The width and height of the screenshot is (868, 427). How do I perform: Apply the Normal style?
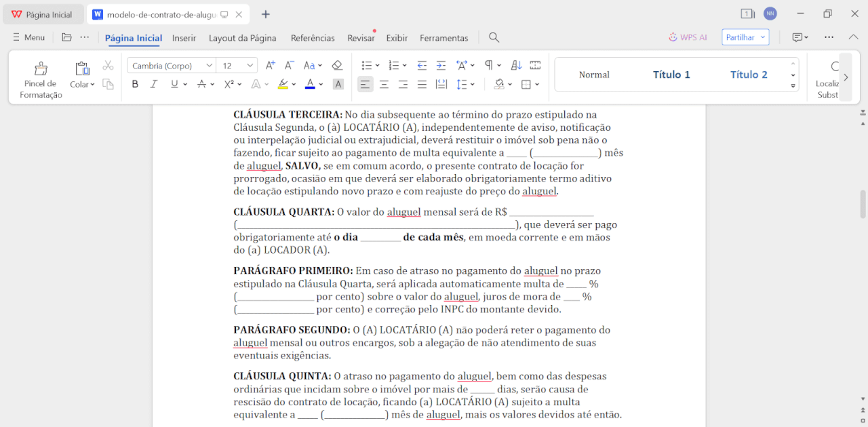point(594,75)
